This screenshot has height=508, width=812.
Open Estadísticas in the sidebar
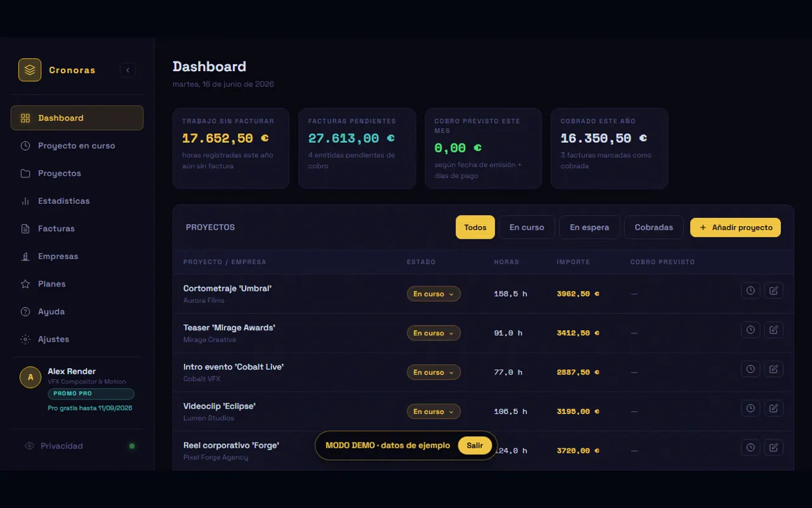tap(77, 201)
